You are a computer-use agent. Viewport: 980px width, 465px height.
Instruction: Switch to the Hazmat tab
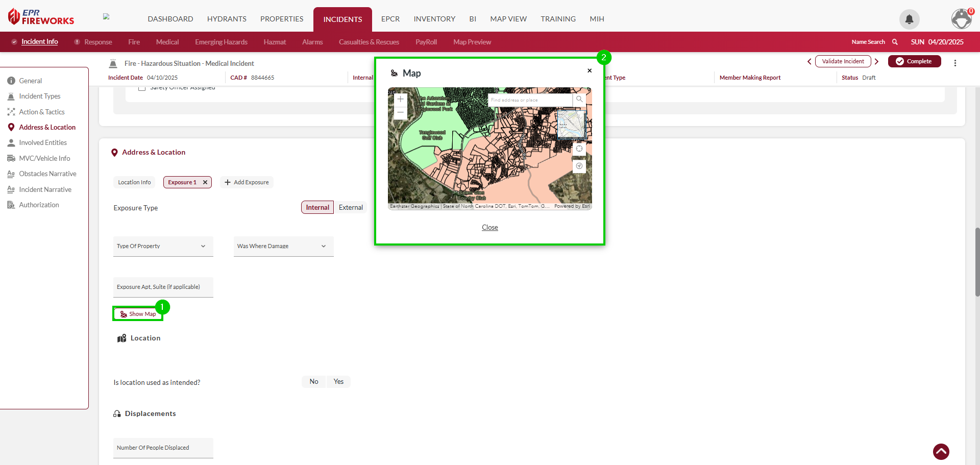click(x=275, y=42)
